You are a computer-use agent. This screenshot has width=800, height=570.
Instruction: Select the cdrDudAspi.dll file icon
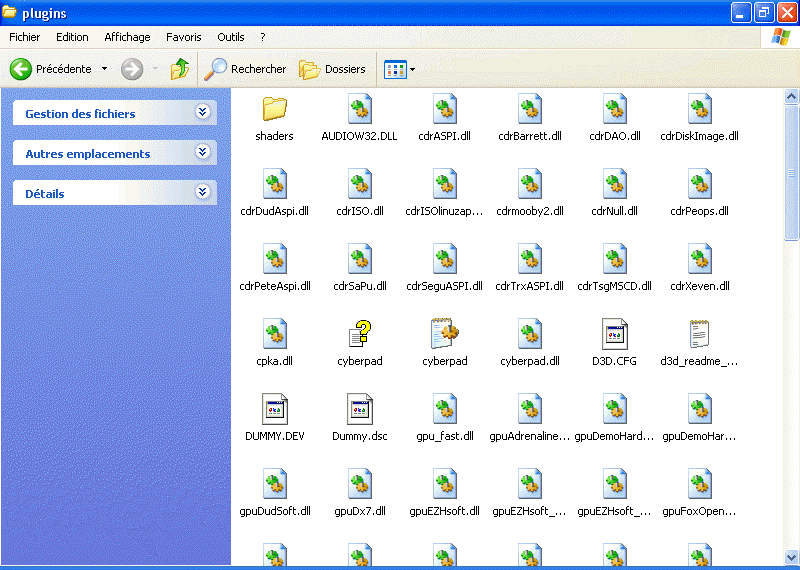[x=274, y=184]
